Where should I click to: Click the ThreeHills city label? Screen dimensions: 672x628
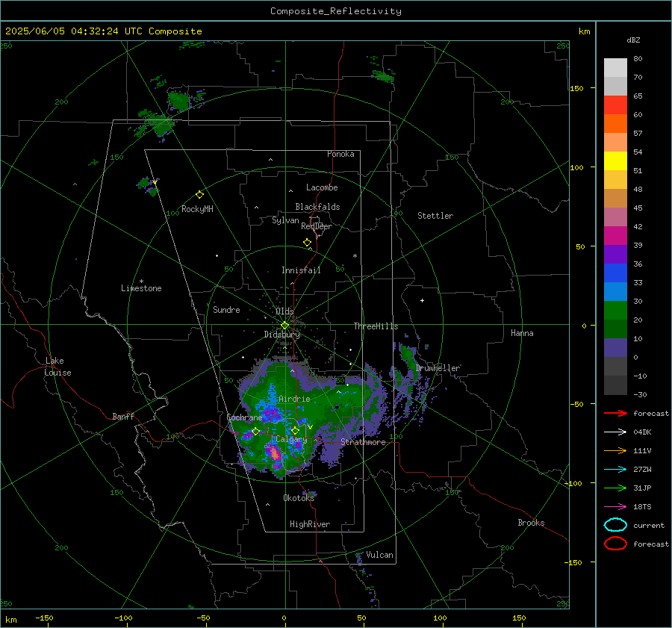tap(376, 326)
